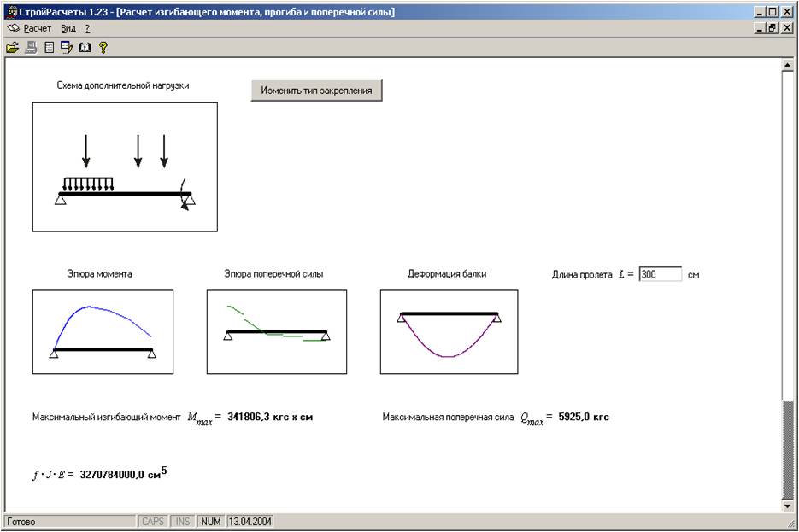The image size is (799, 532).
Task: Click the Схема дополнительной нагрузки label
Action: pyautogui.click(x=123, y=85)
